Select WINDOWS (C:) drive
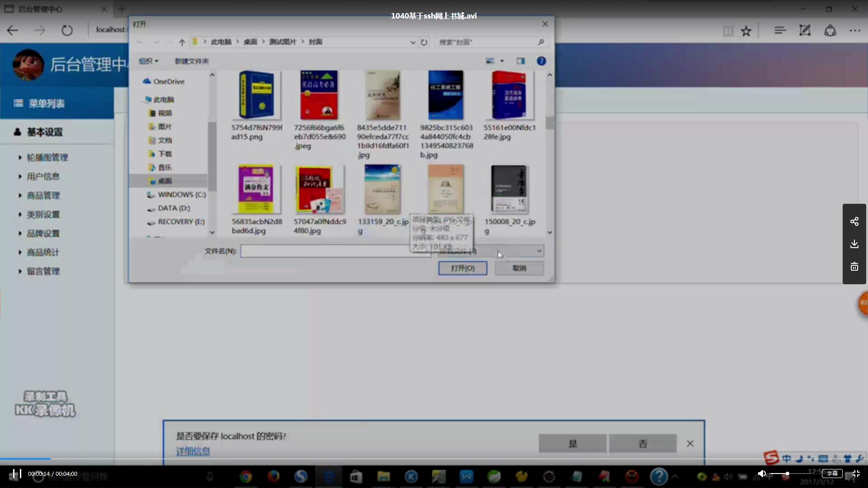This screenshot has width=868, height=488. [176, 194]
